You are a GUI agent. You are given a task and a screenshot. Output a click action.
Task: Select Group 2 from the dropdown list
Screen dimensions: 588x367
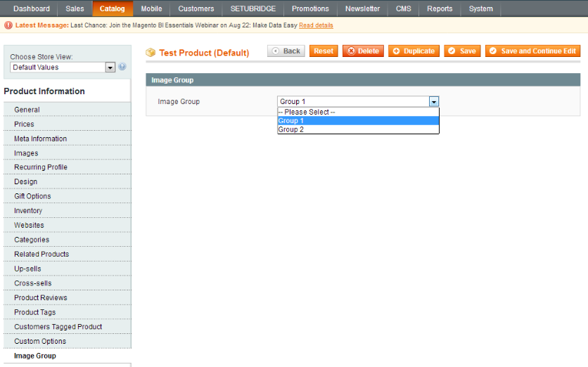(291, 129)
